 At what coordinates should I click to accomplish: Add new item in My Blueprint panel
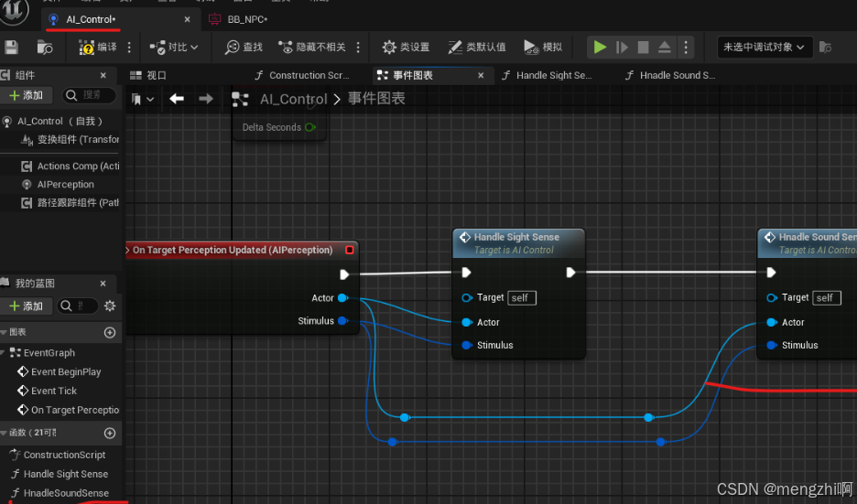[x=27, y=306]
